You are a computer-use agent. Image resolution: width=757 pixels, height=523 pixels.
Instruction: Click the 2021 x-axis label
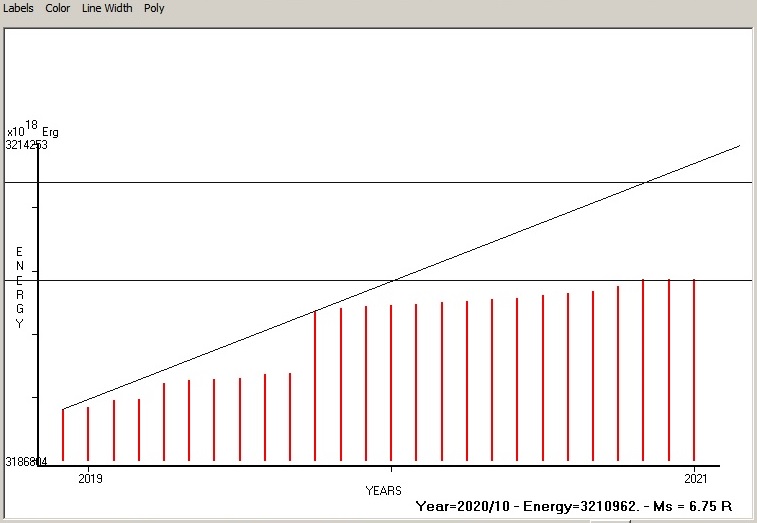pos(695,479)
